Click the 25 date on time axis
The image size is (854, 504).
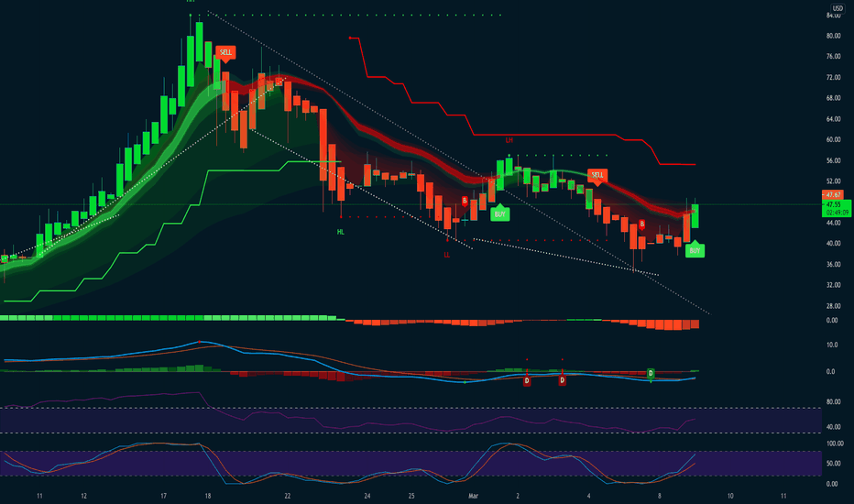click(x=411, y=496)
